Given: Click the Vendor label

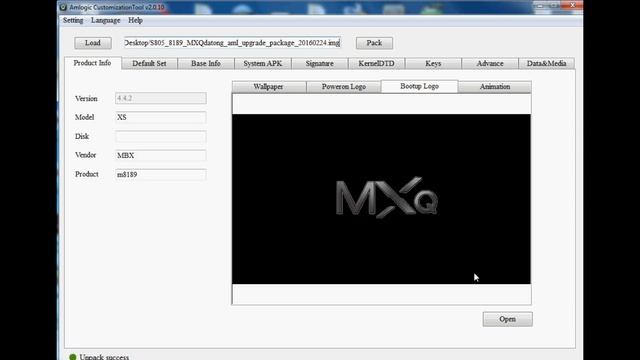Looking at the screenshot, I should [85, 155].
